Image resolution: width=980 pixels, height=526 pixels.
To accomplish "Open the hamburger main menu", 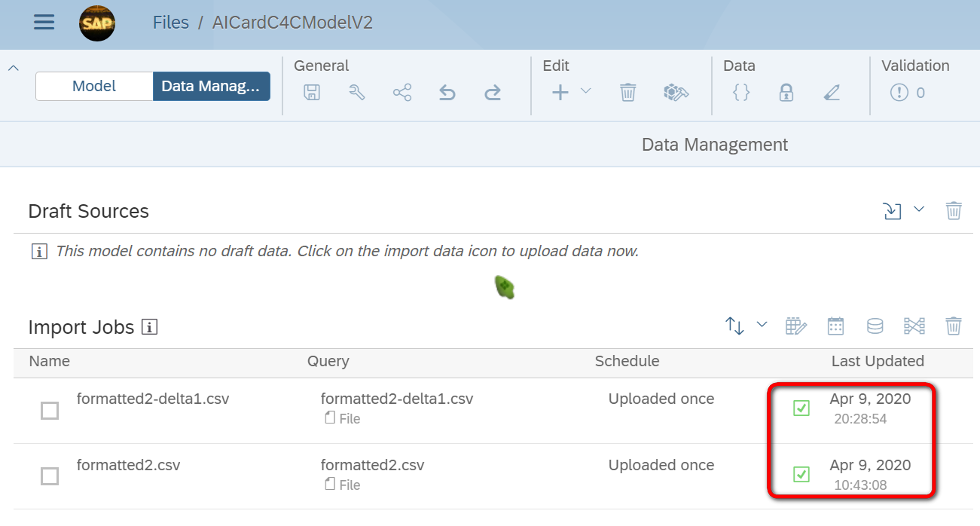I will 44,22.
